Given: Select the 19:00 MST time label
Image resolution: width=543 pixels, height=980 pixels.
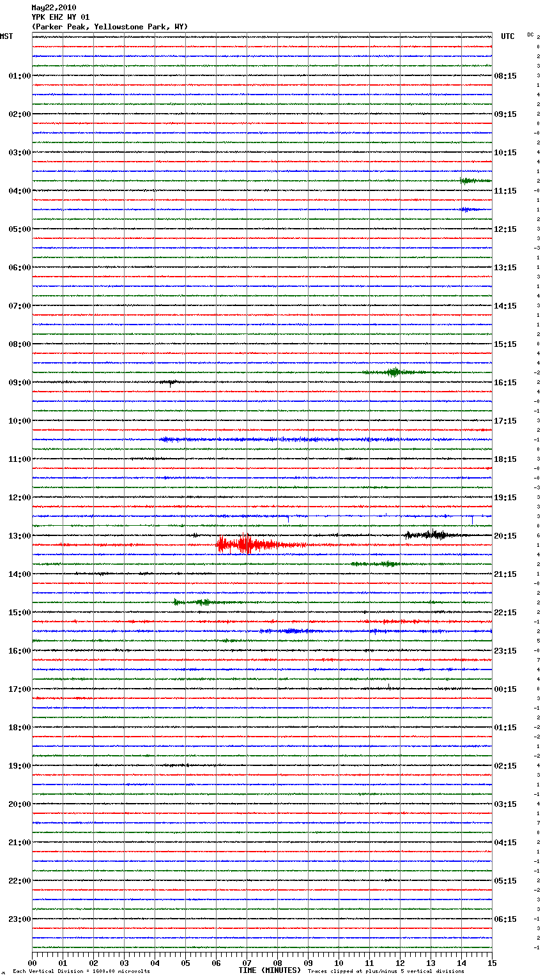Looking at the screenshot, I should (x=20, y=766).
